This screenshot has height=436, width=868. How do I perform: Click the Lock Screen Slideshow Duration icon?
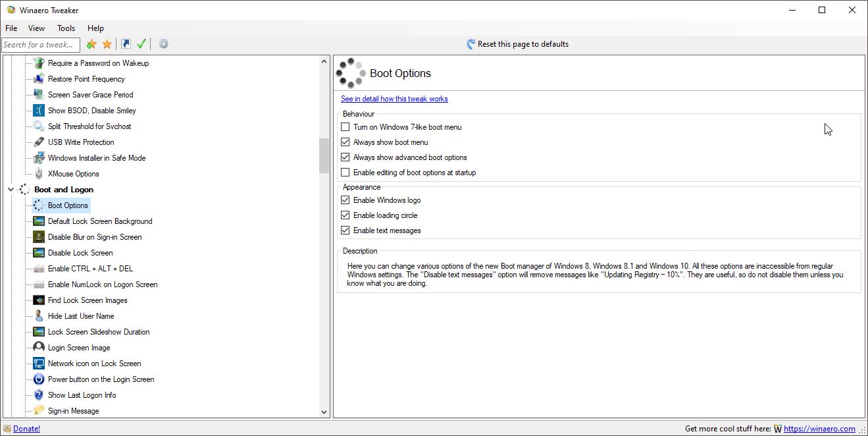[x=39, y=332]
